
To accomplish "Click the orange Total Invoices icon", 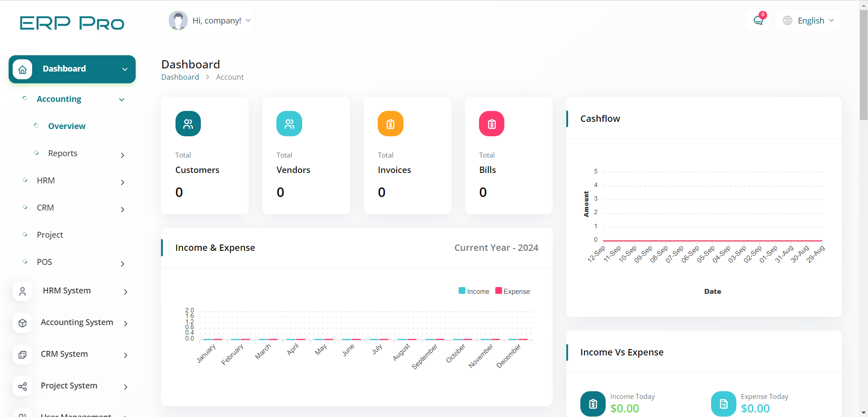I will tap(390, 124).
